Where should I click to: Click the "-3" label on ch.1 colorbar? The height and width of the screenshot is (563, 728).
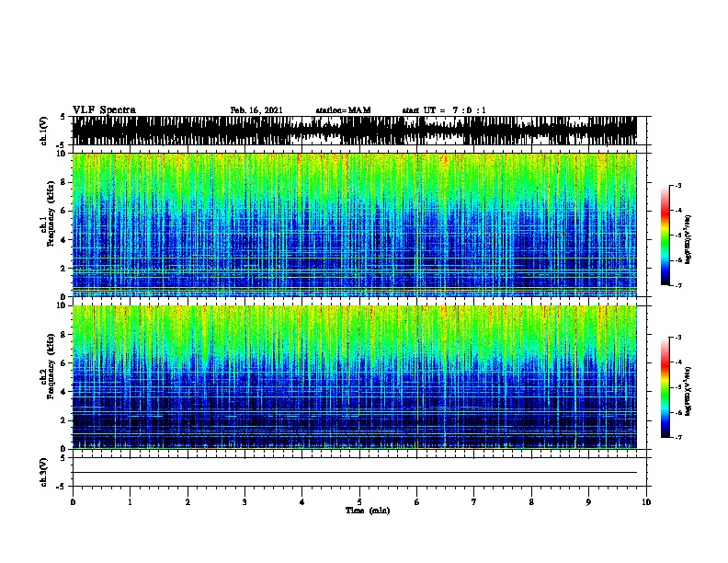pos(677,185)
